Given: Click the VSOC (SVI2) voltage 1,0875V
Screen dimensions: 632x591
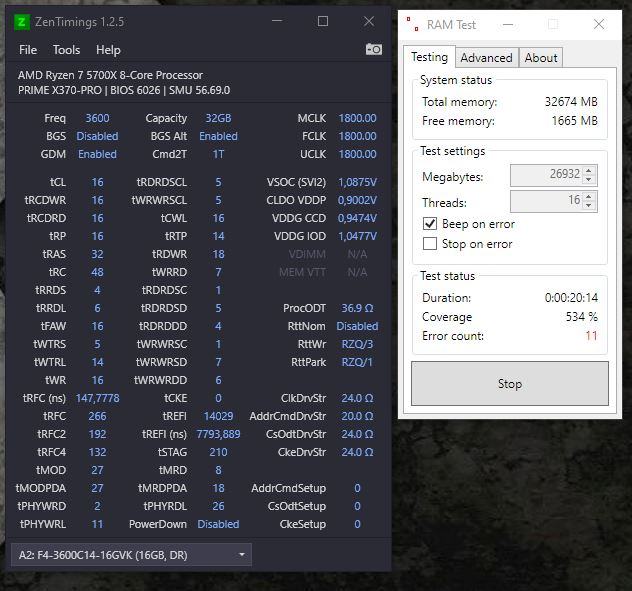Looking at the screenshot, I should [x=357, y=182].
